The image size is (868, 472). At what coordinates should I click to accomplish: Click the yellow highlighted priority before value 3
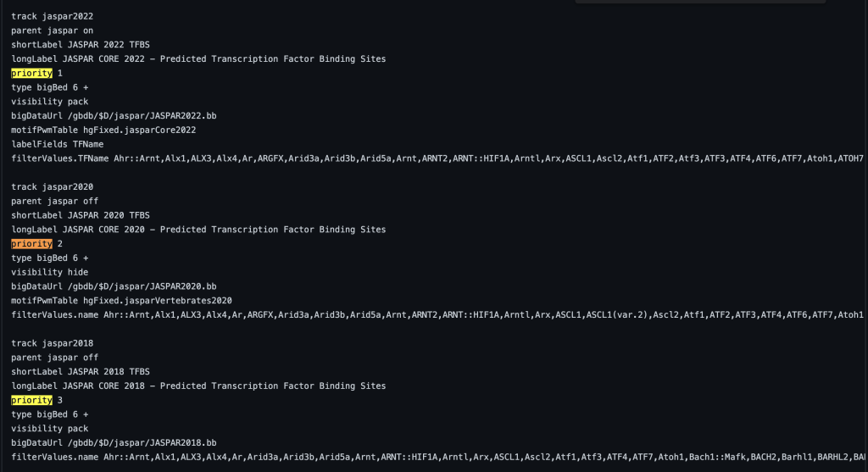[x=31, y=400]
